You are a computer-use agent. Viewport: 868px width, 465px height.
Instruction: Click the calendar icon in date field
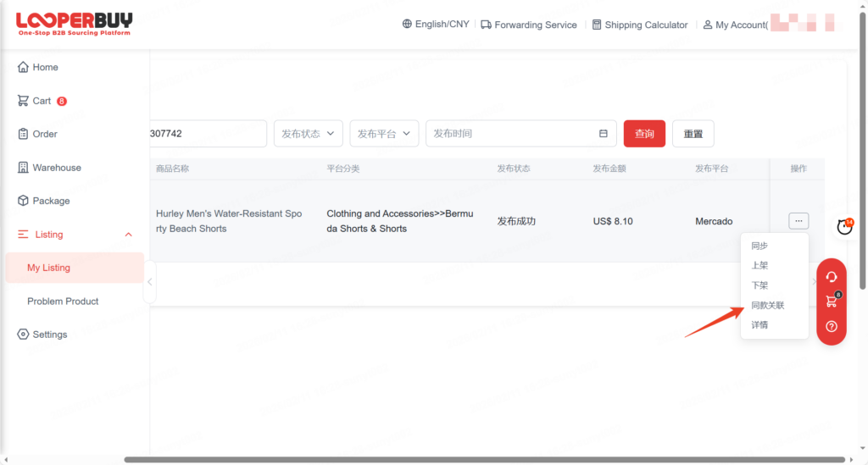(x=604, y=134)
